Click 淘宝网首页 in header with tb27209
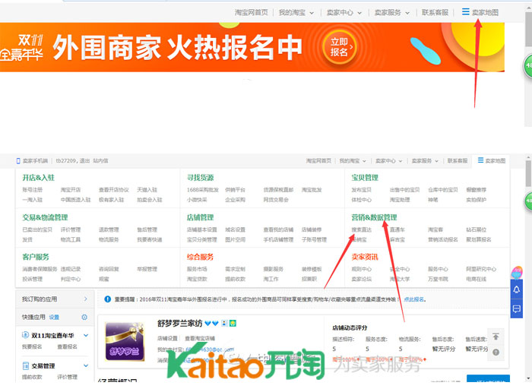 tap(318, 161)
